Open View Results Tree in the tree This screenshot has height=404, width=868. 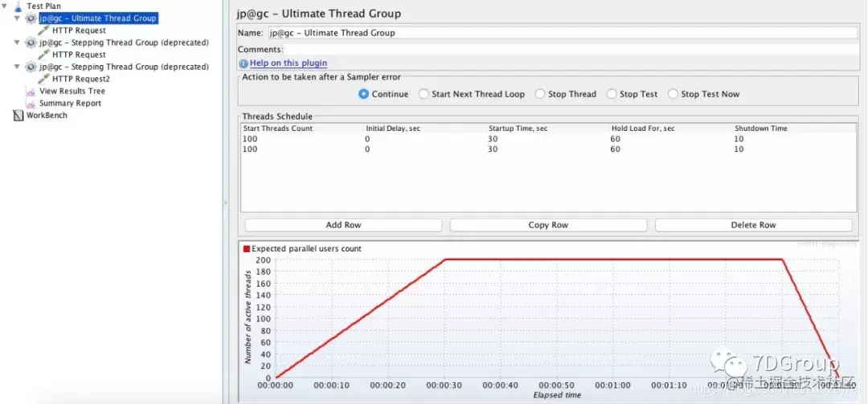[72, 91]
